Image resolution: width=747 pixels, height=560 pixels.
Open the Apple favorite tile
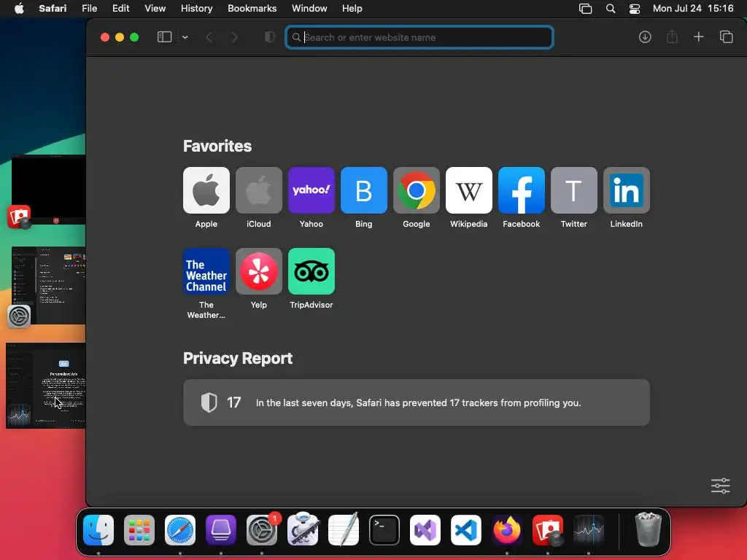(206, 190)
